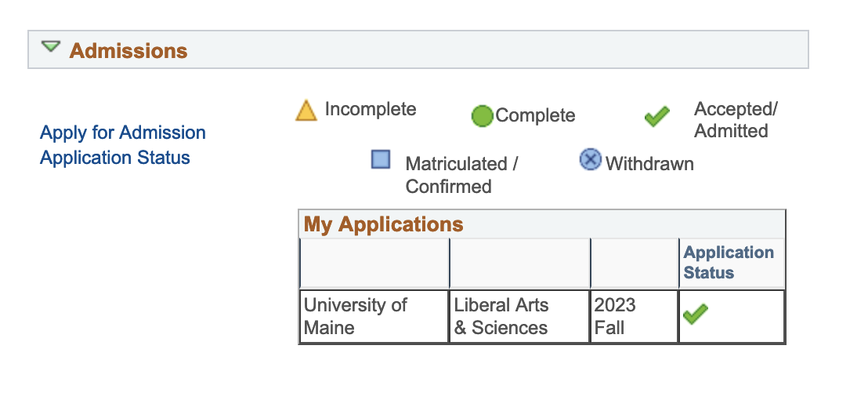Click the Accepted/Admitted checkmark legend icon
Image resolution: width=868 pixels, height=400 pixels.
pos(657,116)
